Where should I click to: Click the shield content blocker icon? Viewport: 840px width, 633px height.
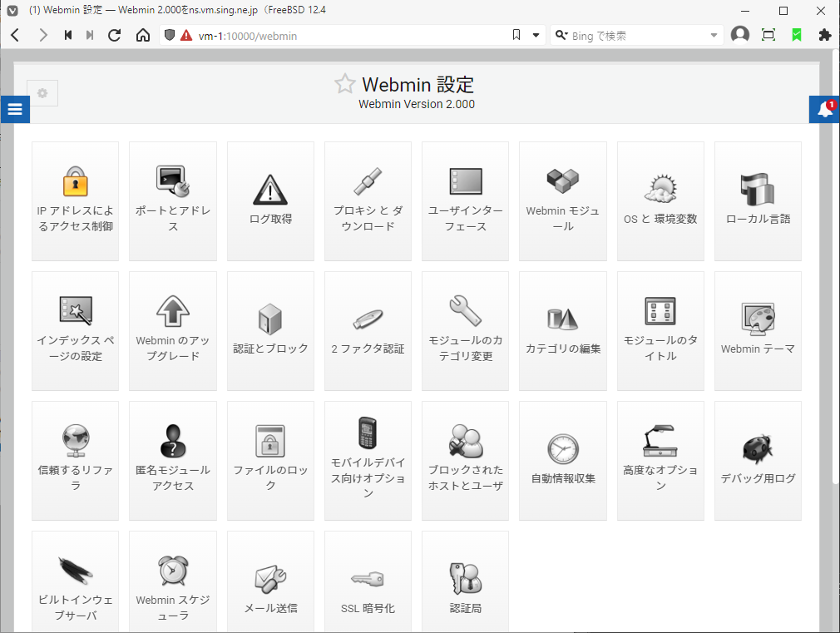point(170,36)
